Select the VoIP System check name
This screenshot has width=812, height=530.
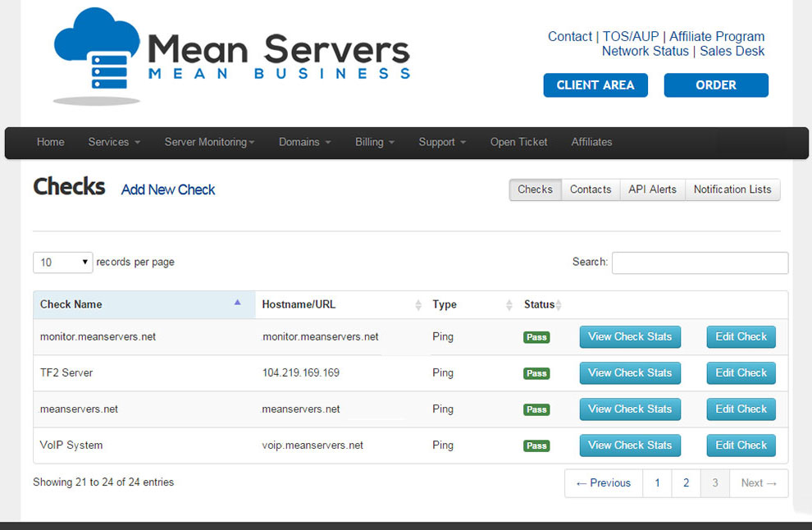71,445
